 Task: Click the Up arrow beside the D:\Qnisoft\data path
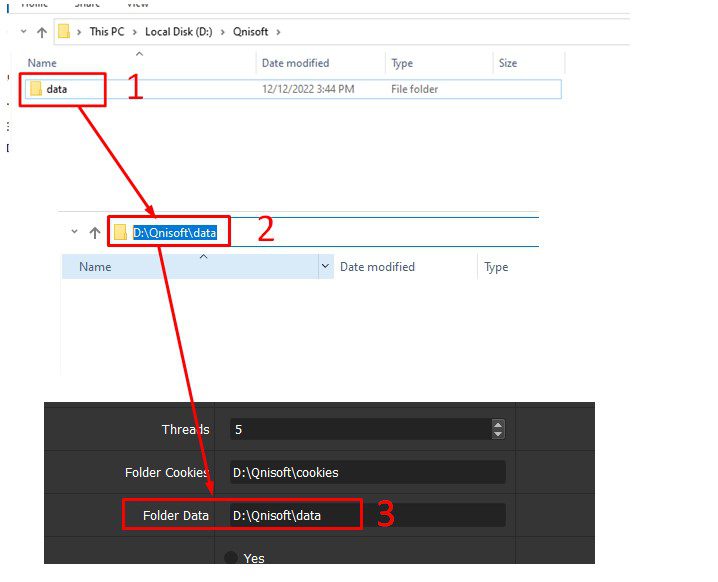pos(95,233)
